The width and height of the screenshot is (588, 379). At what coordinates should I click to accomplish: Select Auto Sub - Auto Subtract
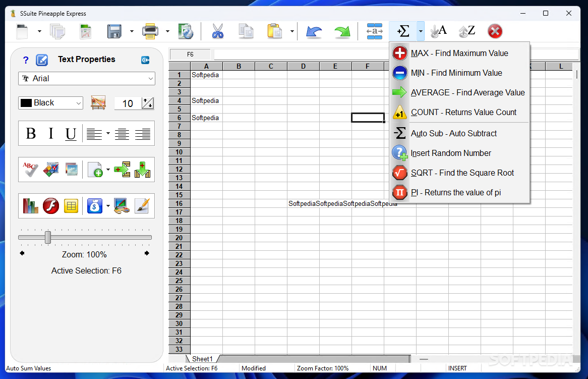pyautogui.click(x=460, y=133)
